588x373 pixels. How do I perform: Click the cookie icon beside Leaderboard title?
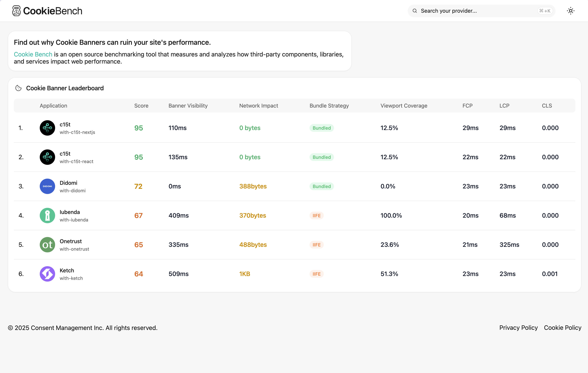point(19,88)
